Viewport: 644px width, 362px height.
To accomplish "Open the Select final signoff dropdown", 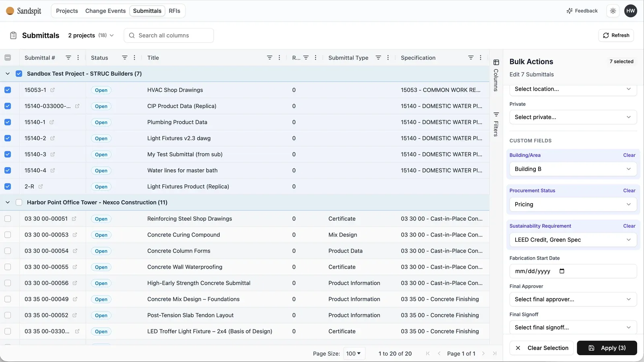I will 573,327.
